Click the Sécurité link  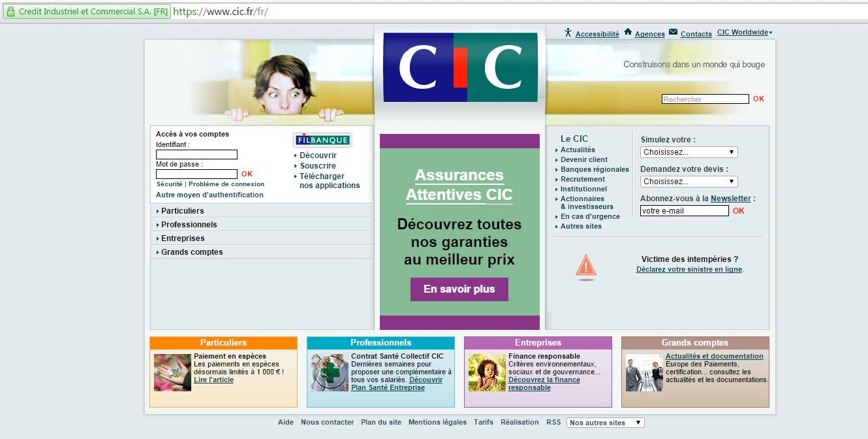pyautogui.click(x=170, y=184)
